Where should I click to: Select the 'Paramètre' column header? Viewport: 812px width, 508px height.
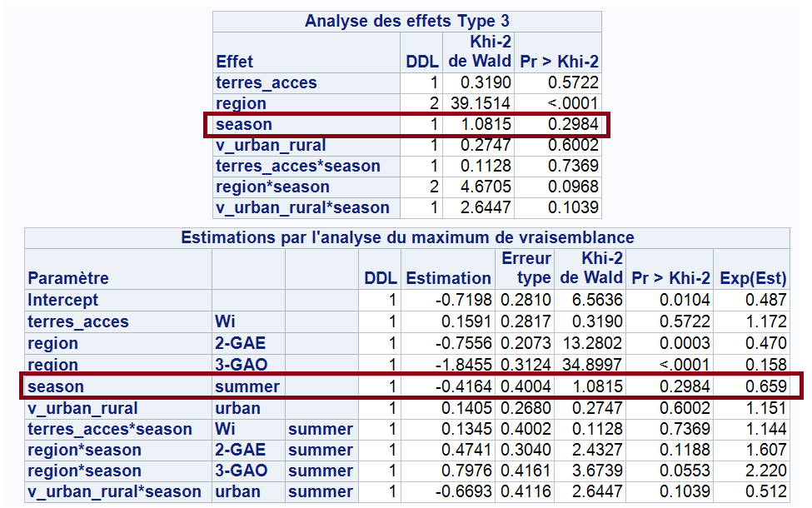pos(67,278)
